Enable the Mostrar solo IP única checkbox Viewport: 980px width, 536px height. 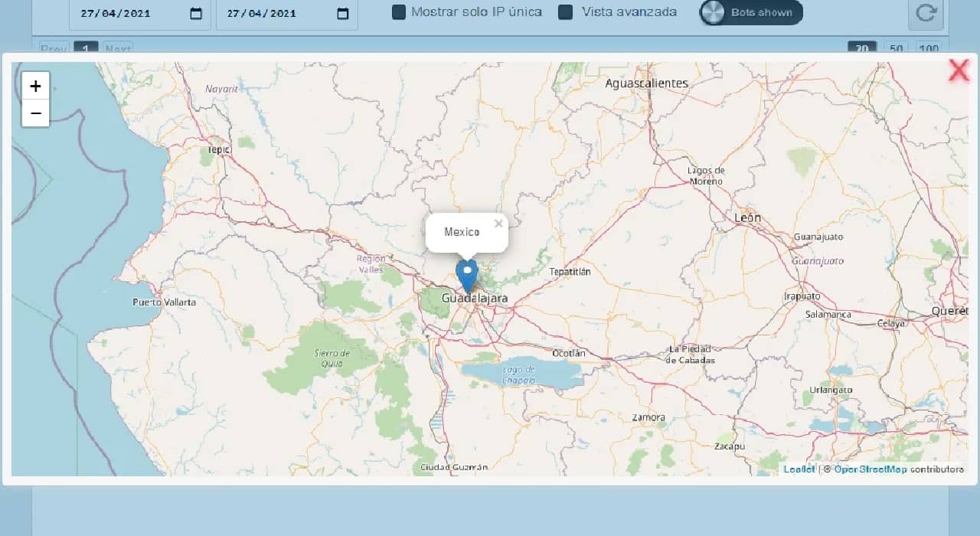pyautogui.click(x=399, y=12)
